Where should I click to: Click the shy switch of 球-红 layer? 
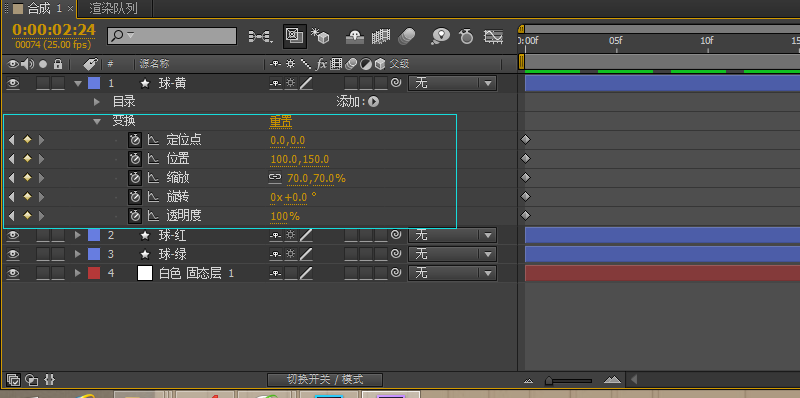click(x=276, y=235)
